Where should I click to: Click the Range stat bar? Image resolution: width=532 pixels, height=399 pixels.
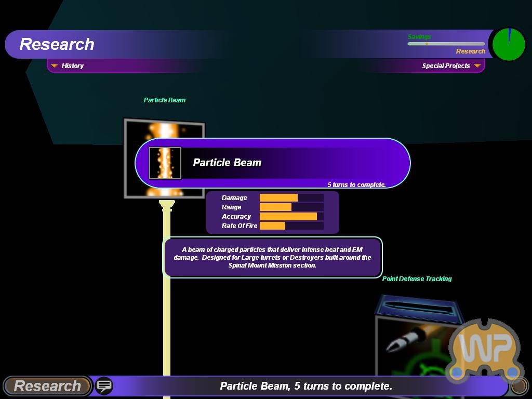point(291,207)
